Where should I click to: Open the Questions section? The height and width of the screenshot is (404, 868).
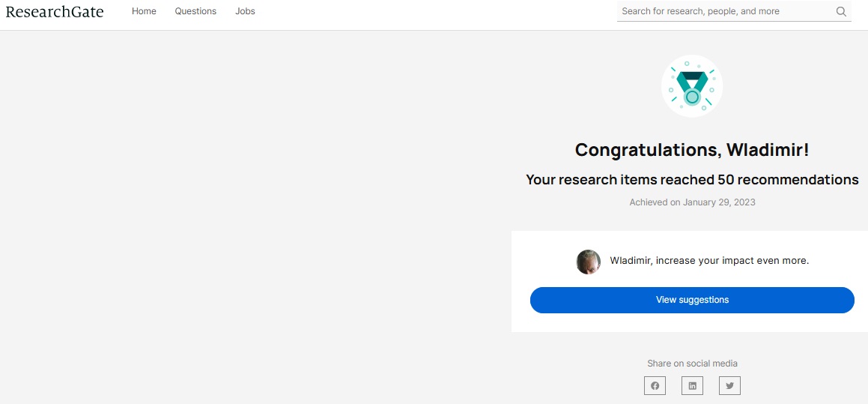click(x=195, y=11)
